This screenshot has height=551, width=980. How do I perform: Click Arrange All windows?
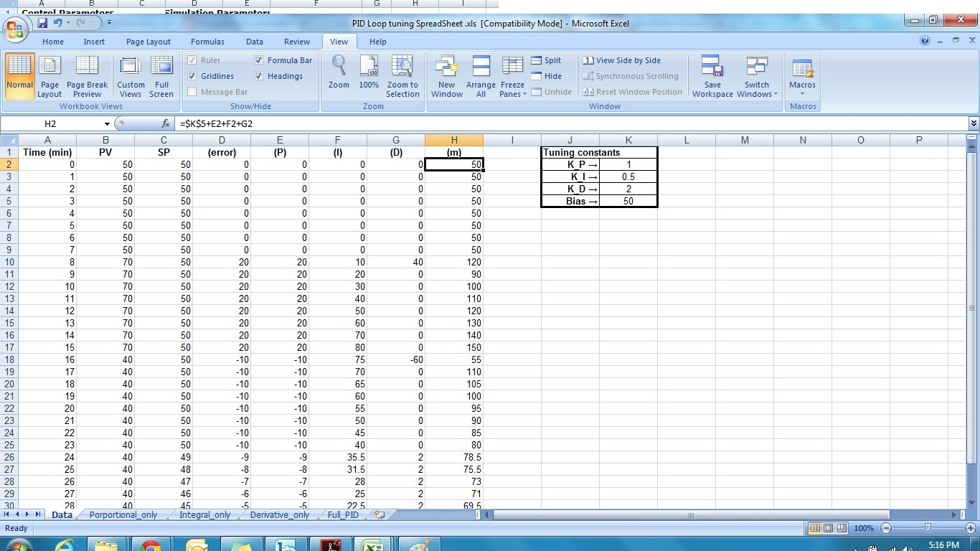[481, 76]
